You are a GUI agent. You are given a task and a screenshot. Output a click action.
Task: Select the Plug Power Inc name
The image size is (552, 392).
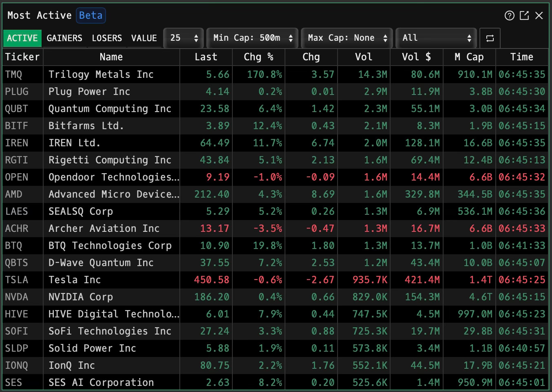pos(89,92)
